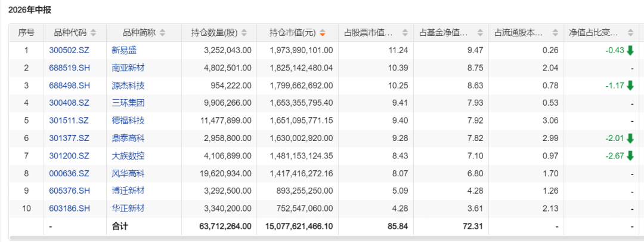Open stock code 301377.SZ

tap(69, 138)
